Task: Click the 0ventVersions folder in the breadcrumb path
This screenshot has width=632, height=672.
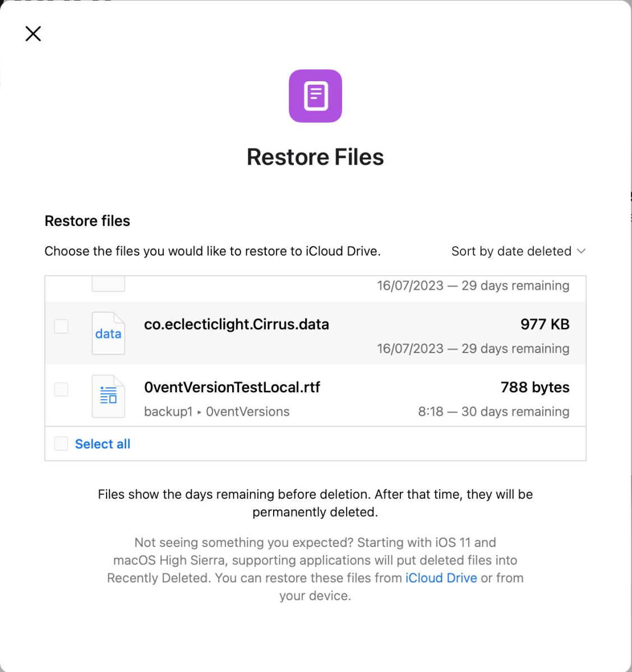Action: pos(247,411)
